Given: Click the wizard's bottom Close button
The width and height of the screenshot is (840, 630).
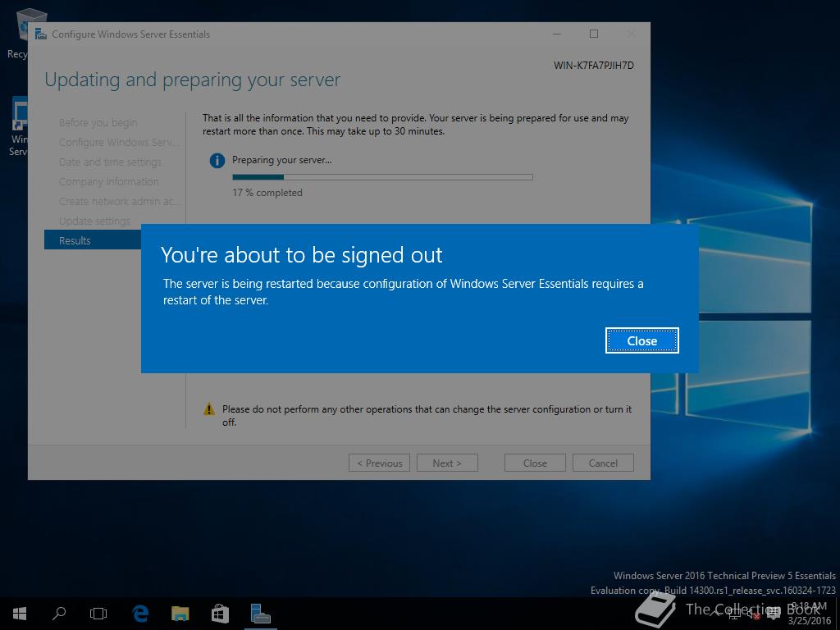Looking at the screenshot, I should pyautogui.click(x=535, y=463).
